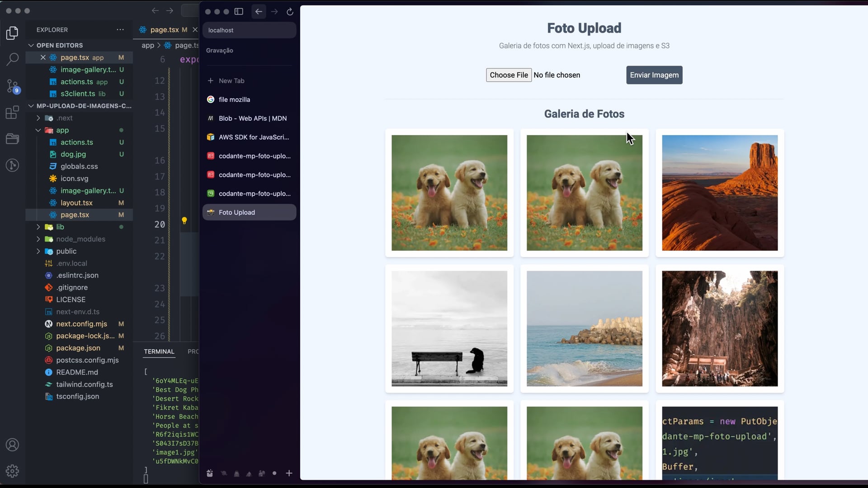868x488 pixels.
Task: Reload the browser page
Action: [x=290, y=12]
